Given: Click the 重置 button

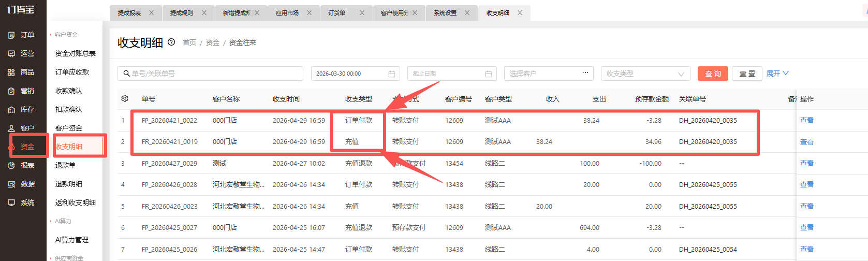Looking at the screenshot, I should [747, 74].
